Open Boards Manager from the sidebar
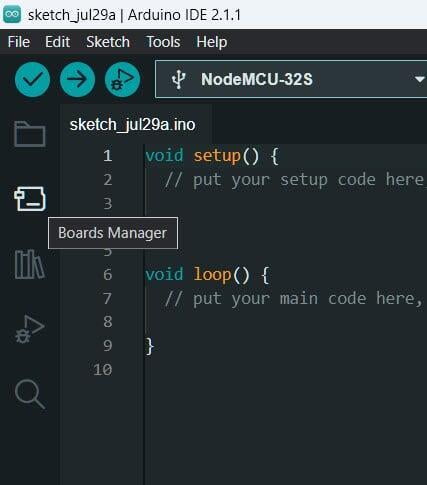 tap(30, 199)
